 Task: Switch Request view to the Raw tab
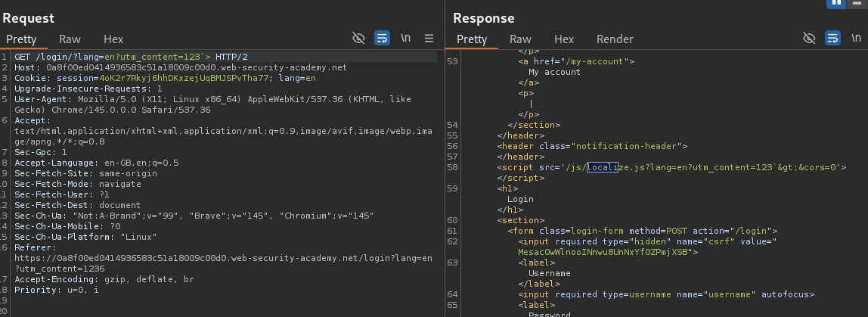tap(70, 39)
